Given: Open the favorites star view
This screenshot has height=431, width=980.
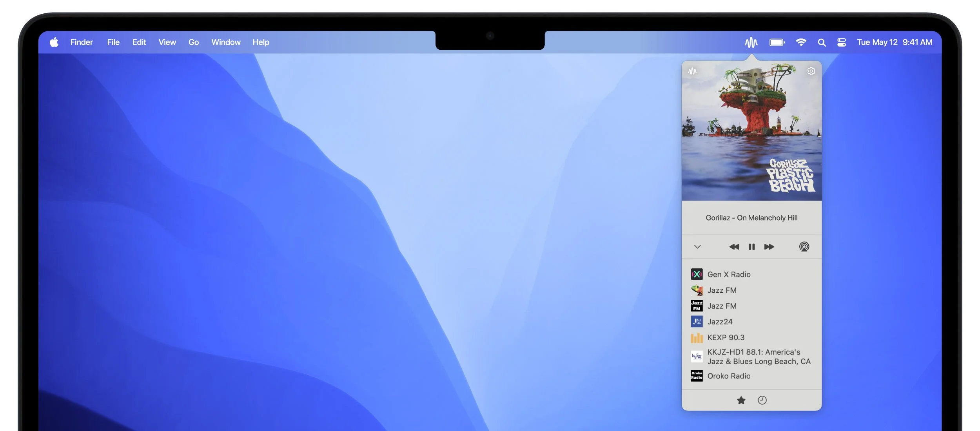Looking at the screenshot, I should tap(741, 400).
